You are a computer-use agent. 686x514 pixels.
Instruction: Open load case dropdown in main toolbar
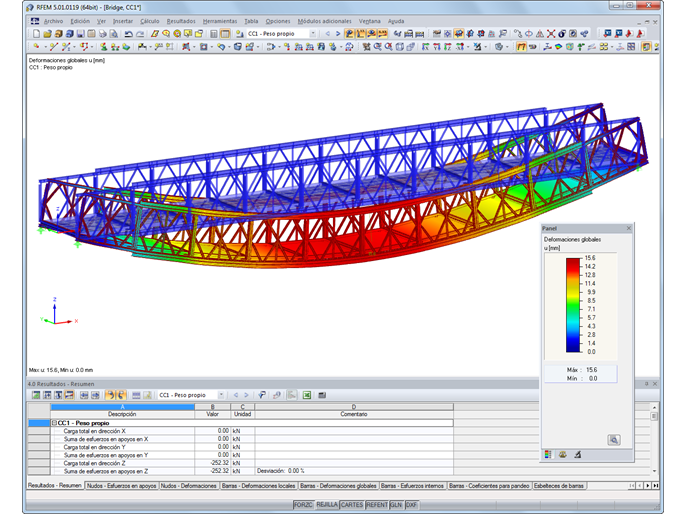pyautogui.click(x=313, y=34)
